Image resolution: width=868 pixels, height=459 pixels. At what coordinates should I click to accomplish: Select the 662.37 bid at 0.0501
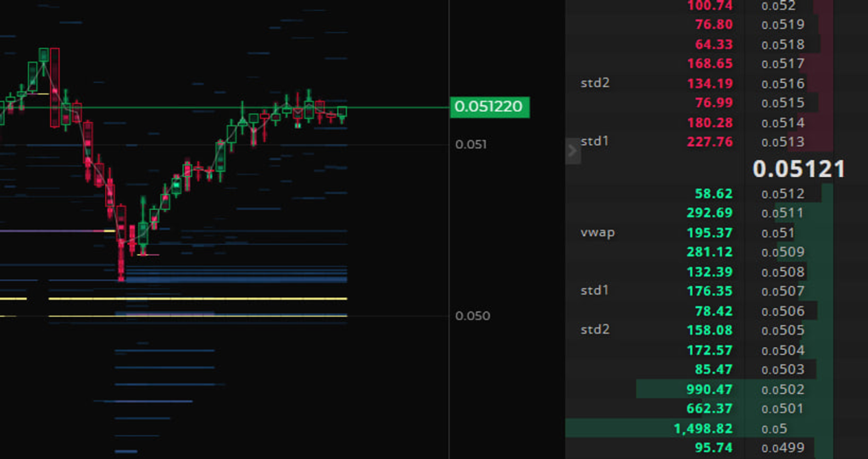pyautogui.click(x=710, y=409)
